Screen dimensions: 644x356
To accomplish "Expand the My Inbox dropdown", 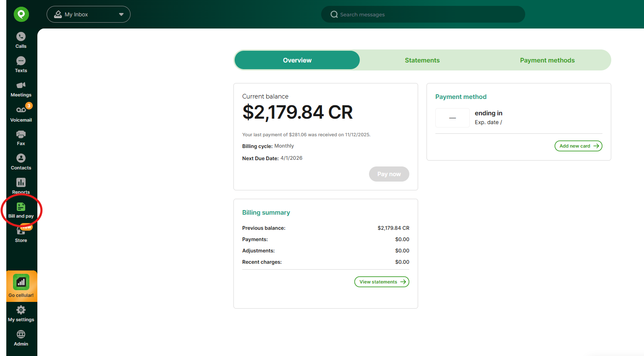I will [x=89, y=14].
